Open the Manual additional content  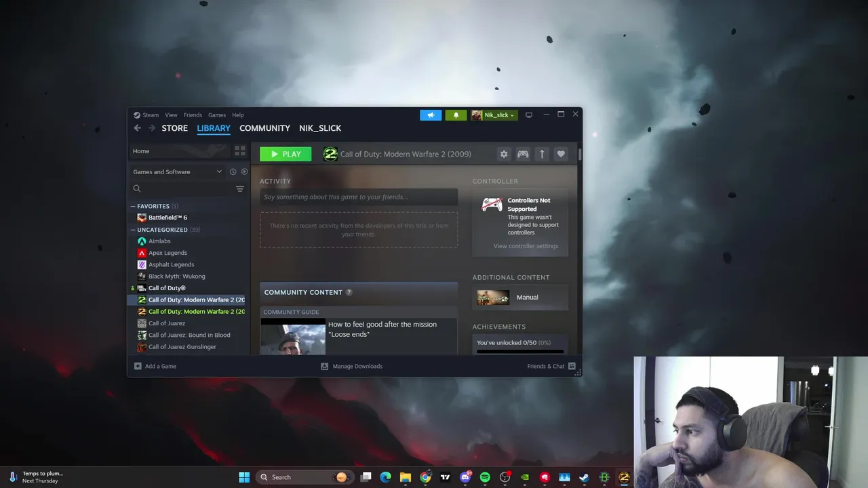[520, 298]
